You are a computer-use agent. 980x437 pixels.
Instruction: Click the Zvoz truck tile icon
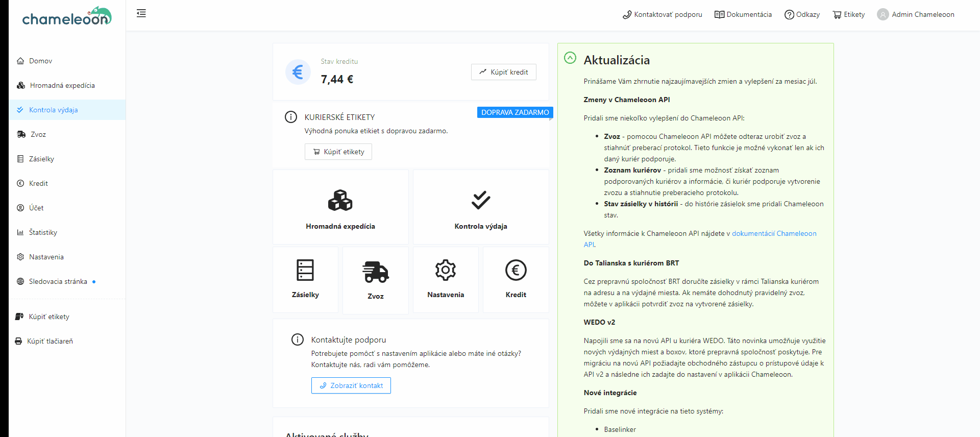point(375,272)
